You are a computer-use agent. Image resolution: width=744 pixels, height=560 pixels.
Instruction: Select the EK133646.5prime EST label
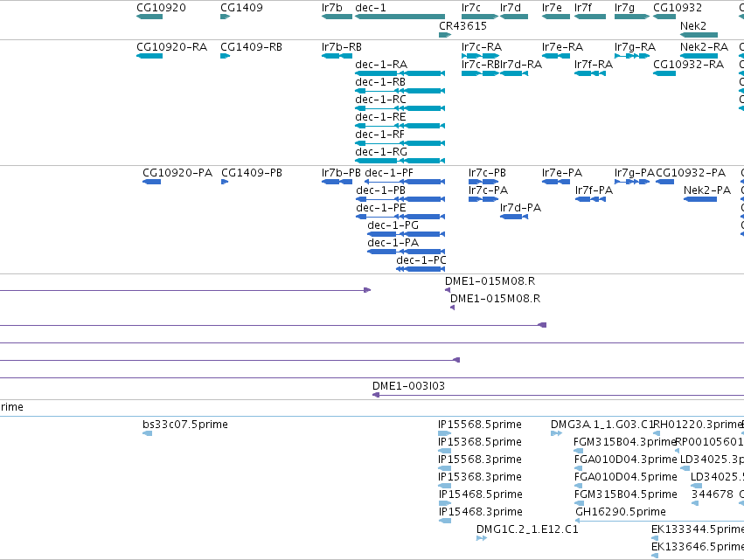point(698,547)
